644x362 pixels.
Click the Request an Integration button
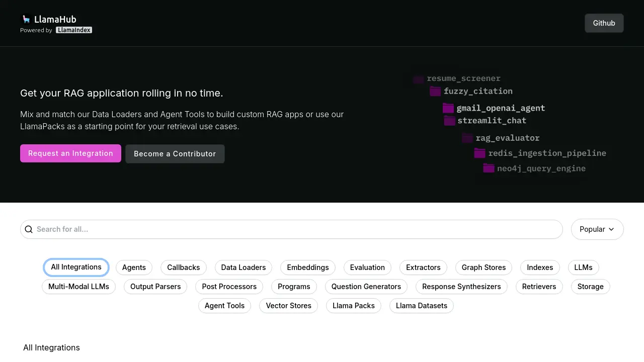pyautogui.click(x=70, y=153)
